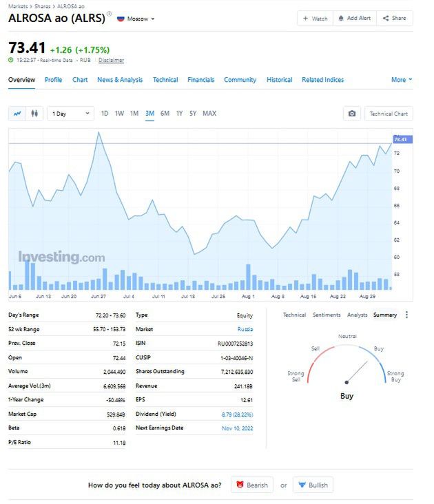This screenshot has width=434, height=504.
Task: Select Shares Outstanding value 7,212,635,830
Action: 236,372
